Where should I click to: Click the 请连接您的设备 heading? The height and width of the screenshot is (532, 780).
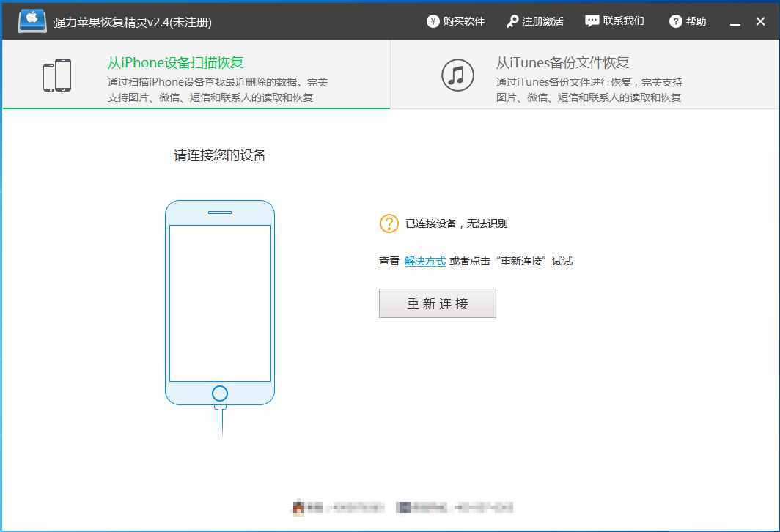[x=220, y=155]
